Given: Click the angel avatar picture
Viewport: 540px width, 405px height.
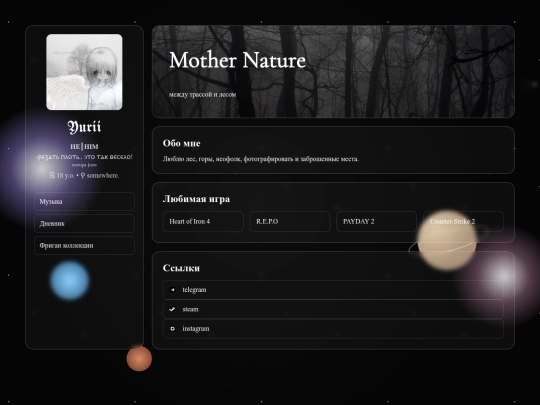Looking at the screenshot, I should tap(84, 72).
